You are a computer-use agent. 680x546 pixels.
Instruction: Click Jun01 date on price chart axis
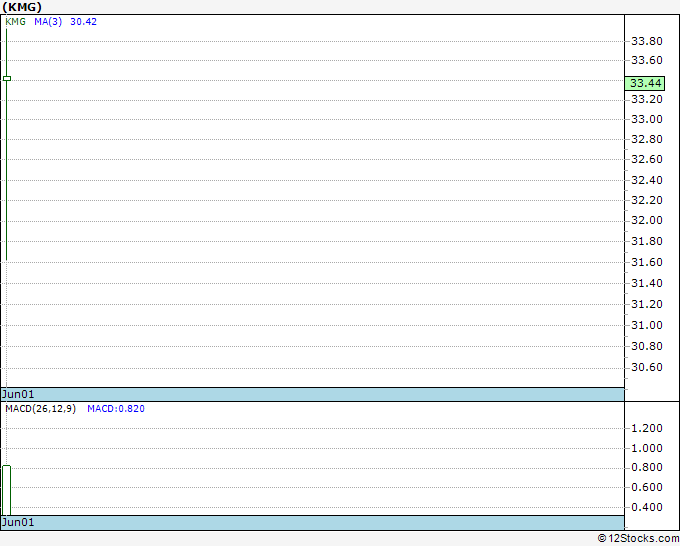pyautogui.click(x=18, y=394)
